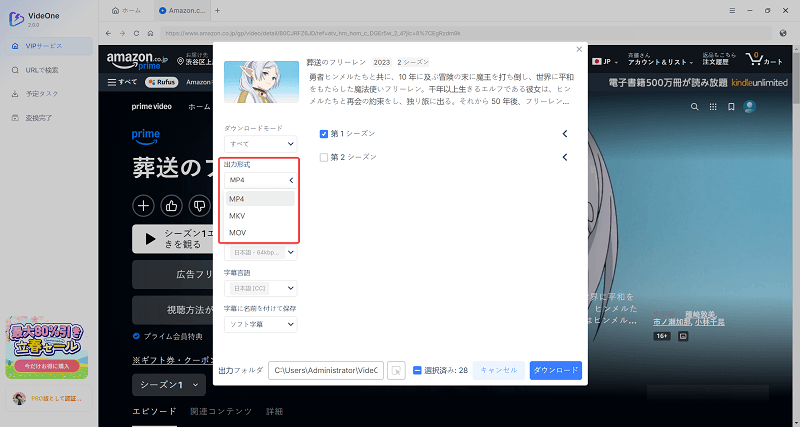Open the VIPサービス sidebar item
This screenshot has width=800, height=427.
point(49,46)
